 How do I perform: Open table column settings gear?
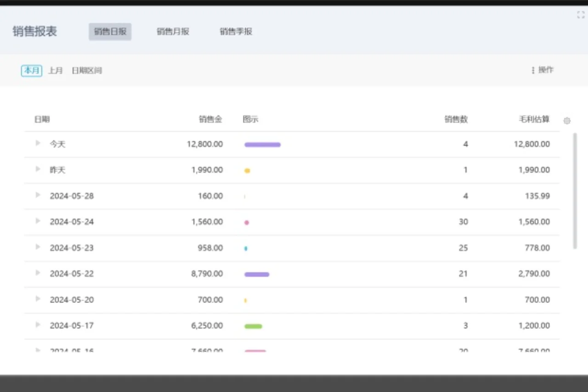pos(567,120)
